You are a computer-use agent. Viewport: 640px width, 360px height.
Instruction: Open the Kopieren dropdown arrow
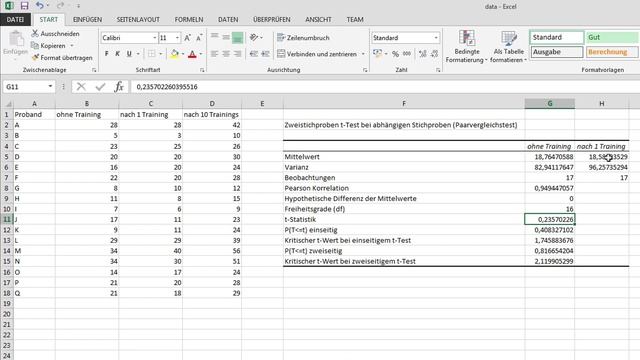[72, 46]
